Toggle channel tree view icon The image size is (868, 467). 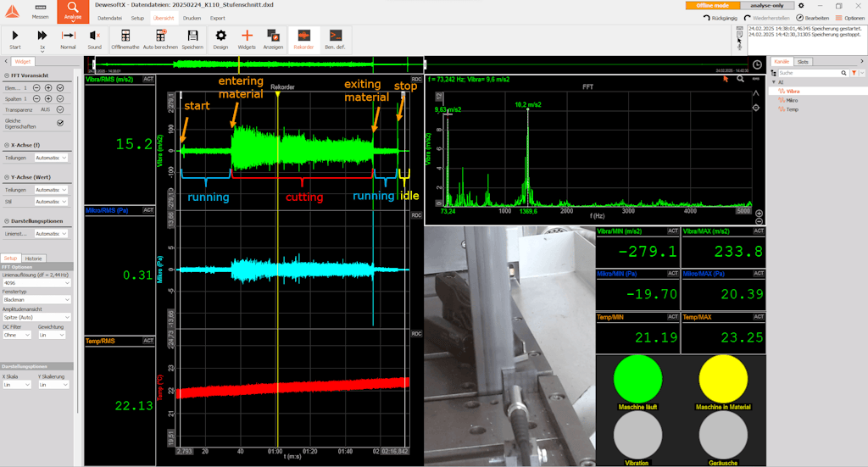pyautogui.click(x=773, y=73)
